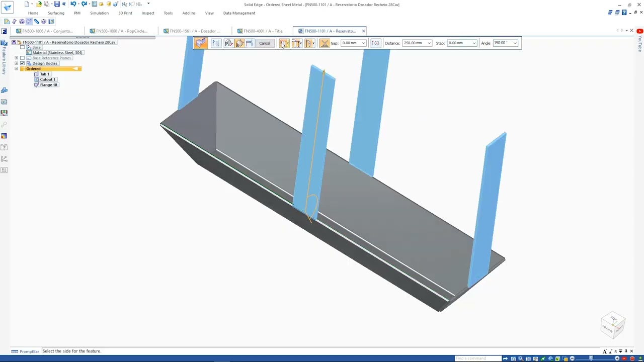Collapse the Ordered node
Screen dimensions: 644x362
[16, 69]
